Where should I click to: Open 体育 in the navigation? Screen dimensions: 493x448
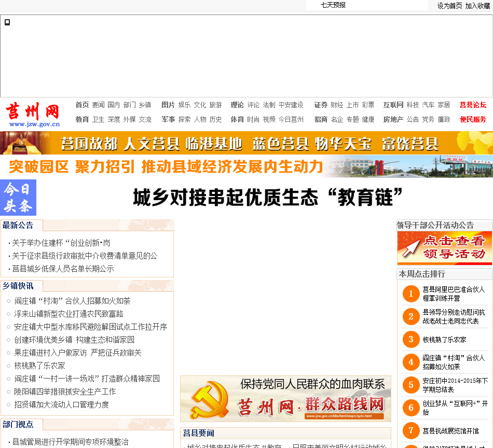pos(237,119)
